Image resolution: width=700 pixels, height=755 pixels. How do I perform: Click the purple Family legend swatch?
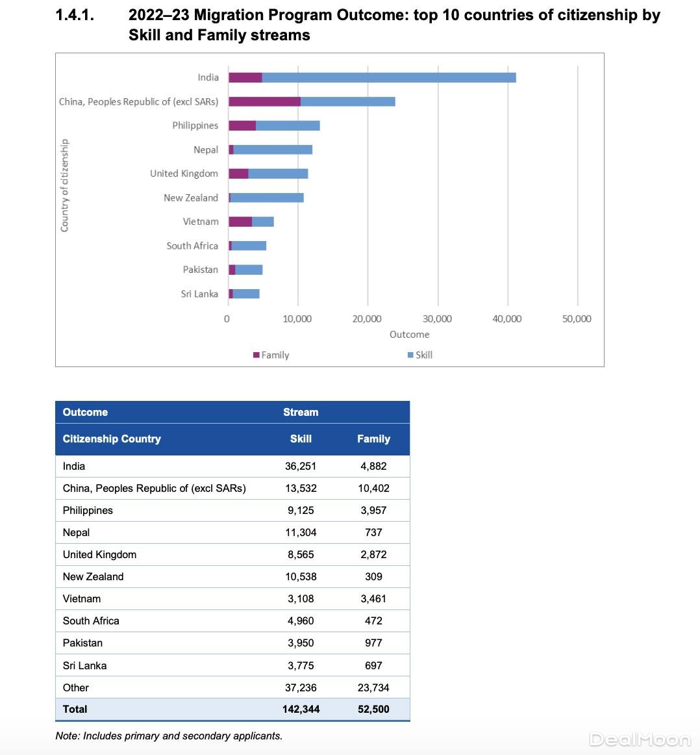(x=256, y=355)
